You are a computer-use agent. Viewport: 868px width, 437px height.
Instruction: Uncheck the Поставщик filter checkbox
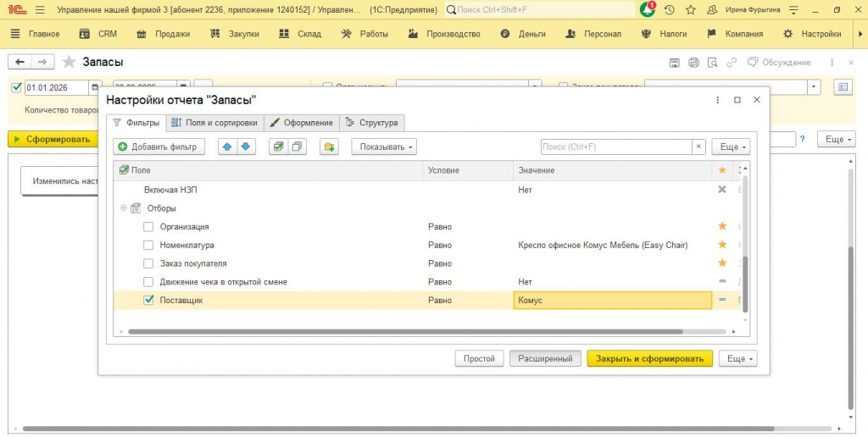click(148, 300)
